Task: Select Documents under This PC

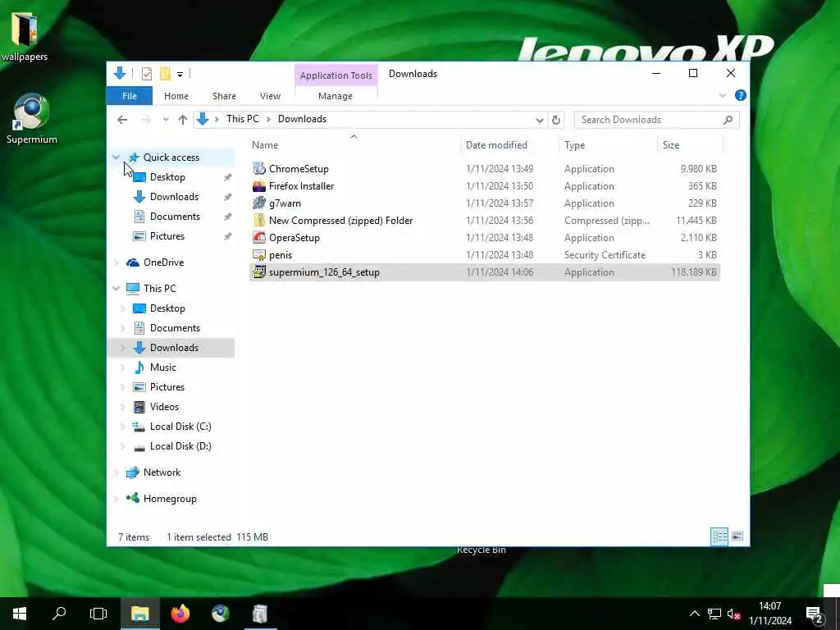Action: [175, 328]
